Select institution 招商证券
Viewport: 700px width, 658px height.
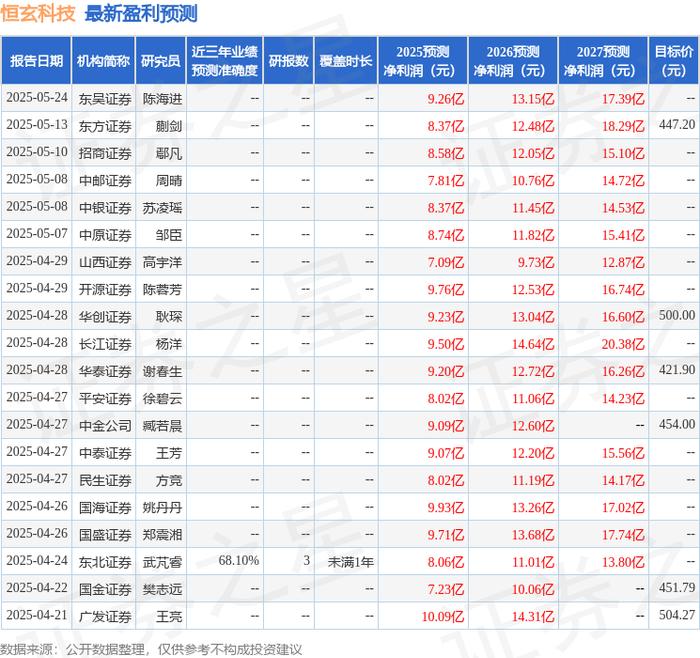(105, 153)
